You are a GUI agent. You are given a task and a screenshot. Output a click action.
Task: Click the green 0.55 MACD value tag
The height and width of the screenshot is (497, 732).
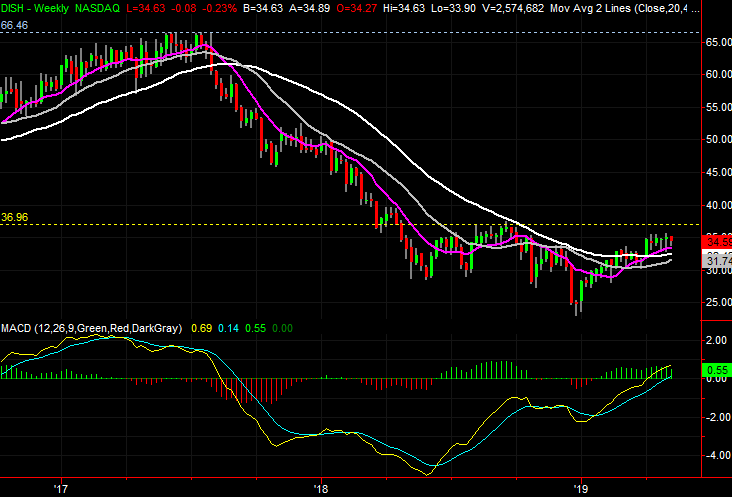(718, 369)
